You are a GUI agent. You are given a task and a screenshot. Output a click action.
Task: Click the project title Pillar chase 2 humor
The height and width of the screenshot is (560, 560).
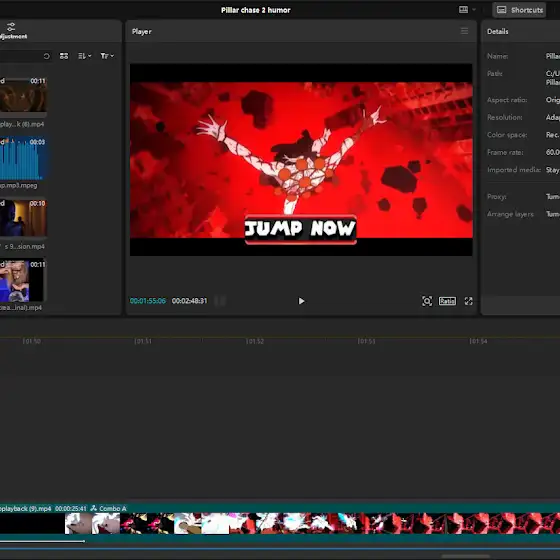click(256, 10)
